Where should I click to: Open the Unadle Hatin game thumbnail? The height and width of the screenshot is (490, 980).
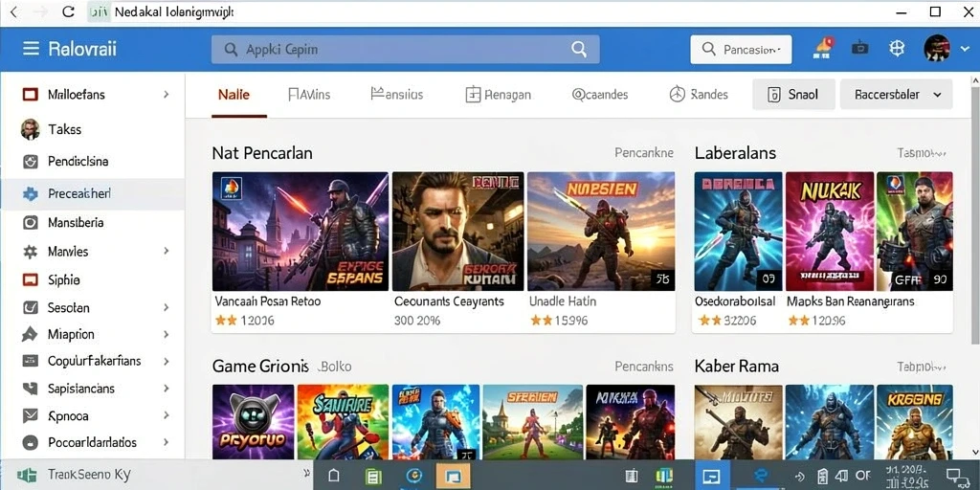(x=601, y=232)
